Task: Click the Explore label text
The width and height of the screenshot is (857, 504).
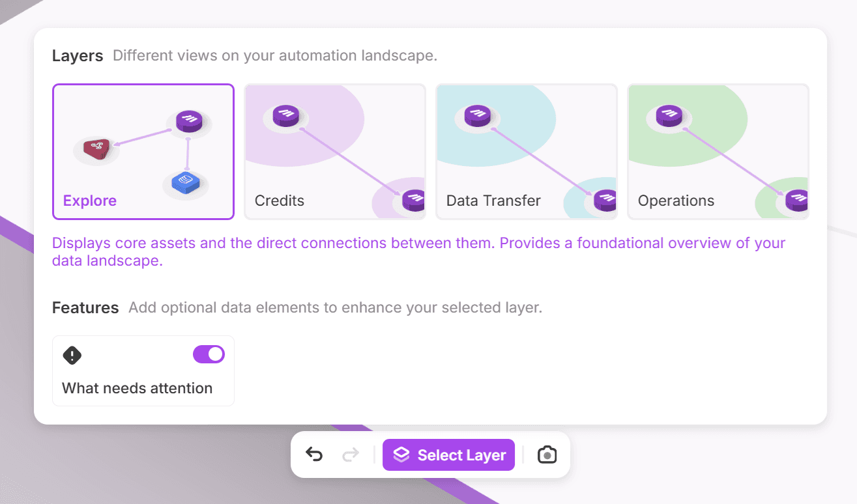Action: tap(89, 201)
